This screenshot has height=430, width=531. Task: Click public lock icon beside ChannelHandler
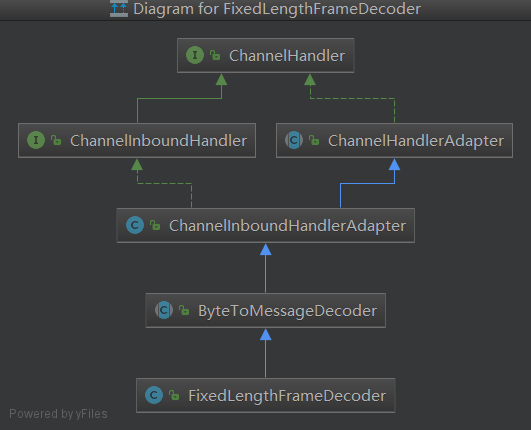(x=215, y=55)
